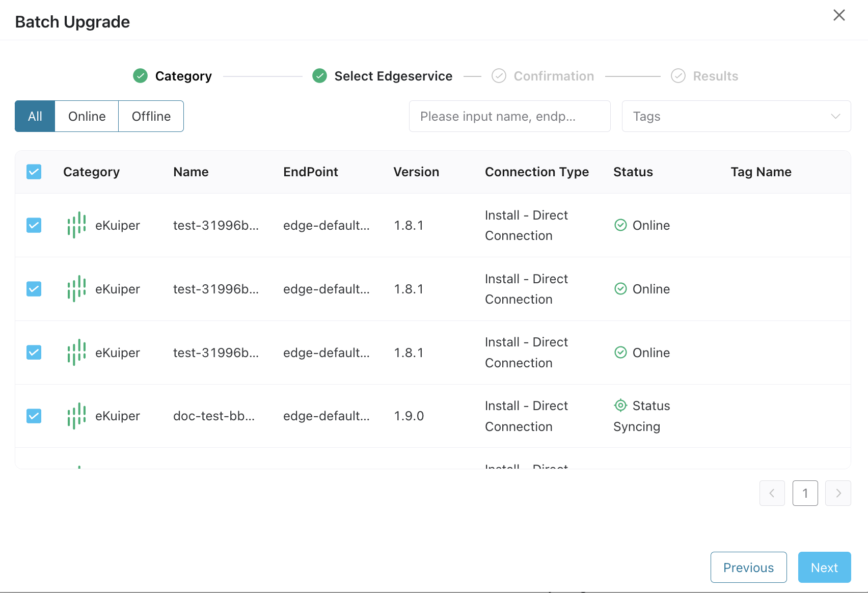Screen dimensions: 868x593
Task: Click the Select Edgeservice step checkmark icon
Action: (x=319, y=76)
